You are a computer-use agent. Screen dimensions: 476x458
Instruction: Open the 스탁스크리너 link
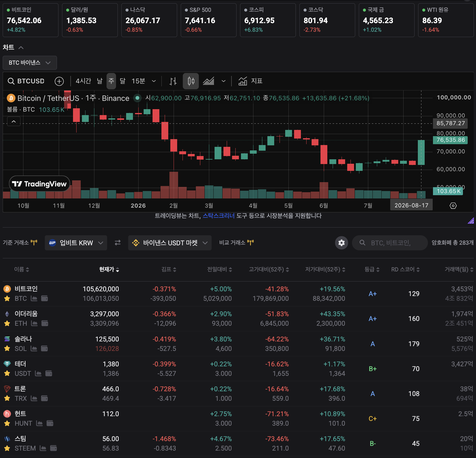[x=219, y=216]
